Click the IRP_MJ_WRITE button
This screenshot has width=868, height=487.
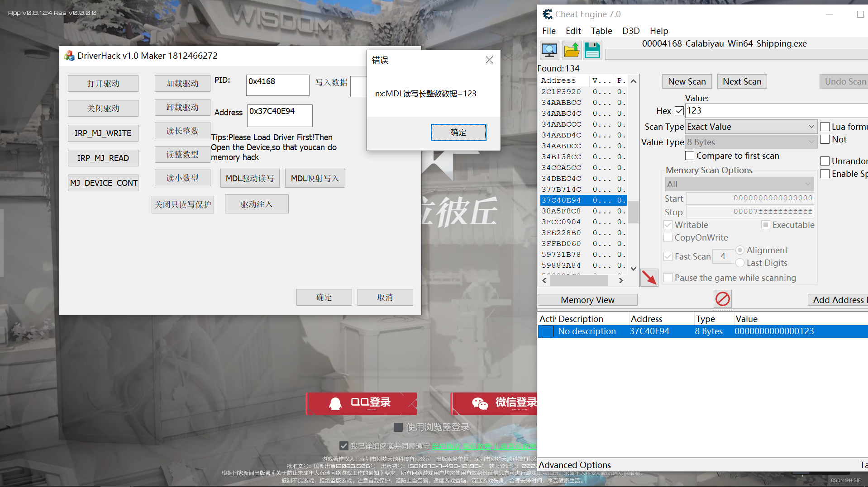tap(103, 133)
